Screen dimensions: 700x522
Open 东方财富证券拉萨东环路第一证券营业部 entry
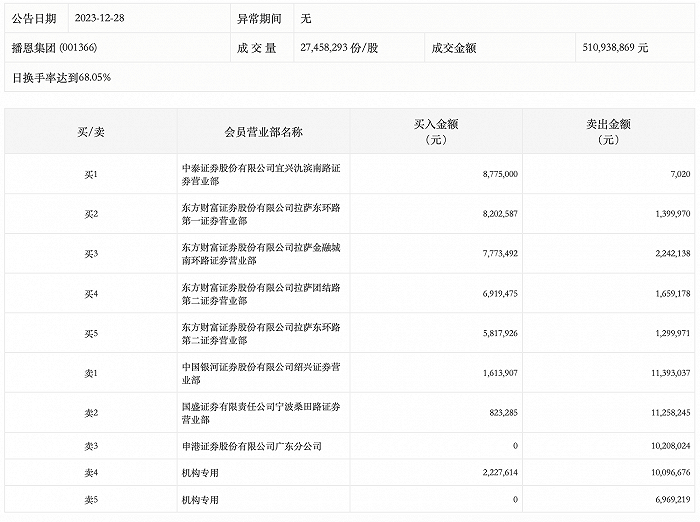point(263,213)
